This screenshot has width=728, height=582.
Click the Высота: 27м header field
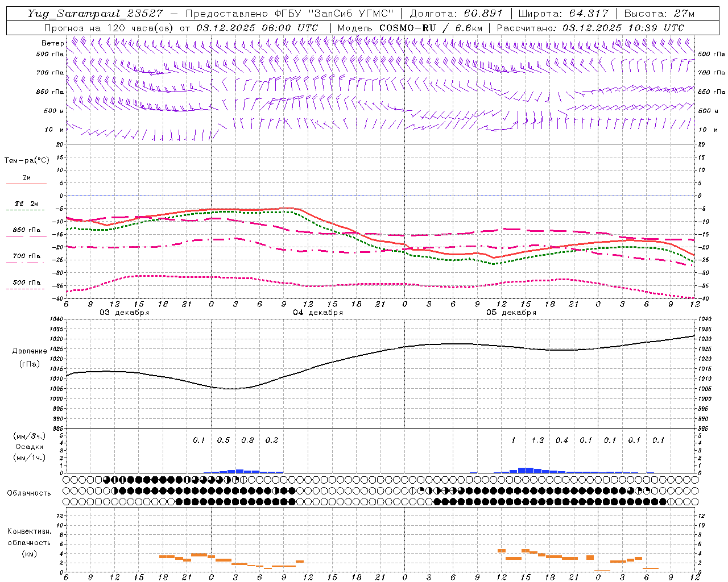coord(659,14)
